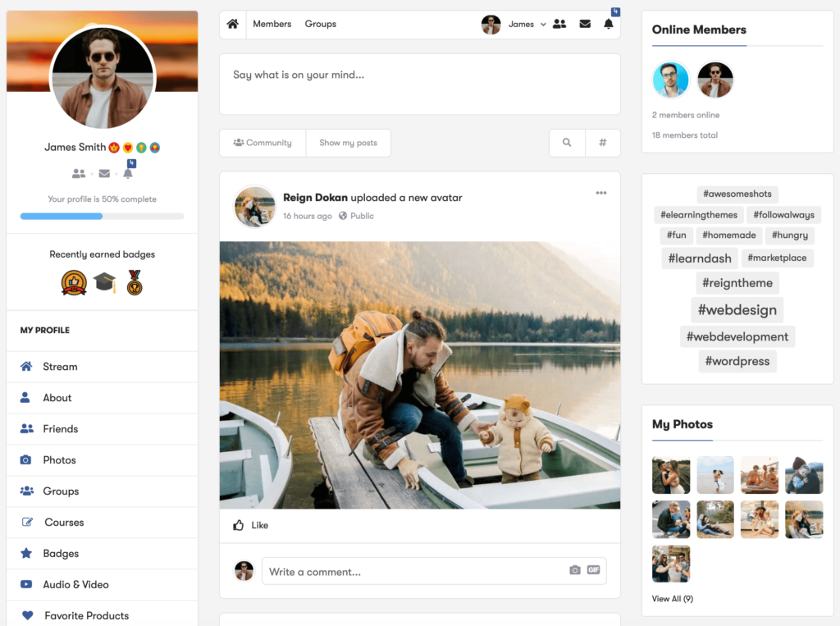Viewport: 840px width, 626px height.
Task: Click View All (9) photos link
Action: point(673,599)
